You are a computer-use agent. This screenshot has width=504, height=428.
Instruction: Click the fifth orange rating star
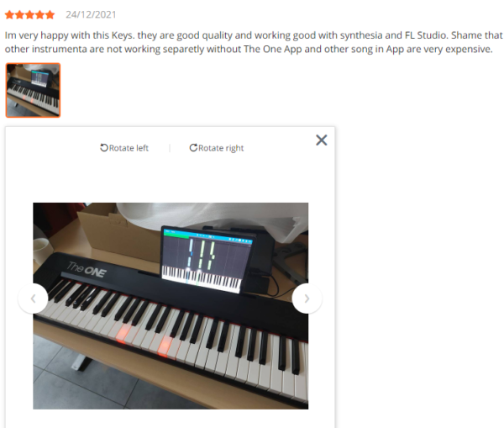point(50,15)
